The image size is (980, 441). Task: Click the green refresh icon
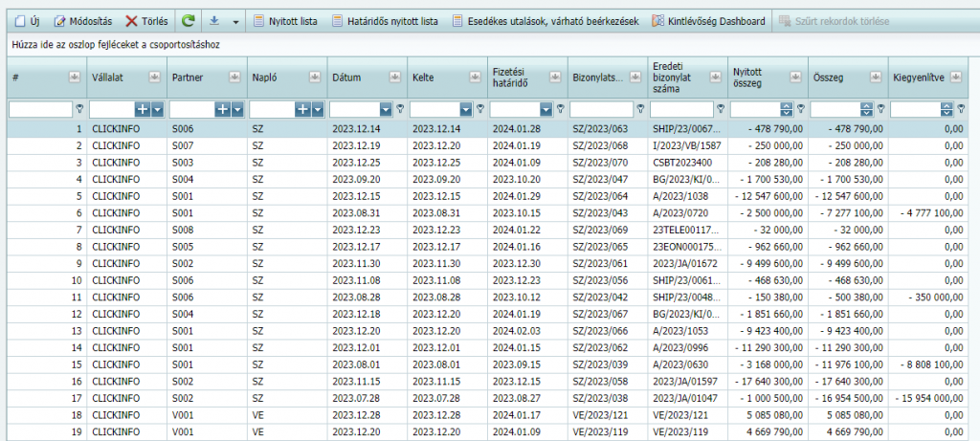tap(189, 20)
